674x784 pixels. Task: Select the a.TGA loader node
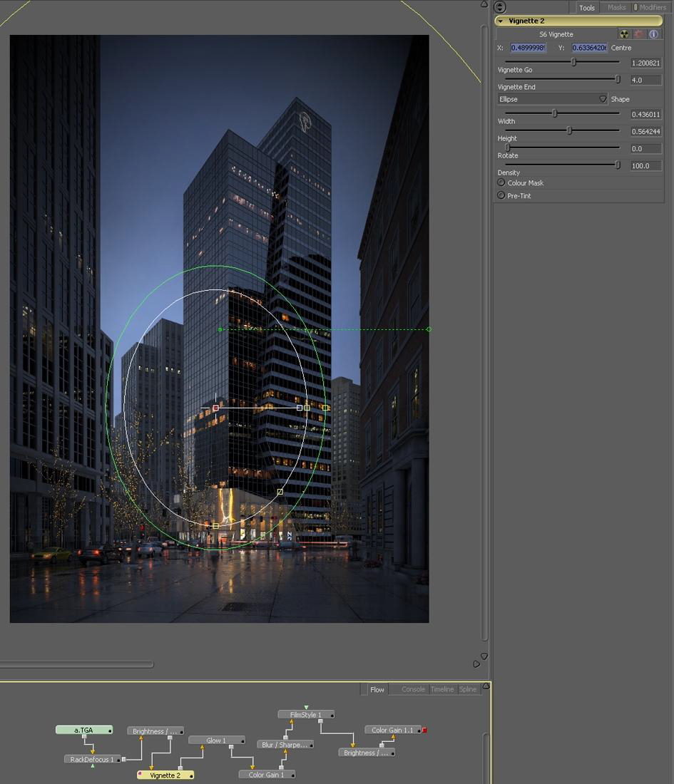coord(83,730)
